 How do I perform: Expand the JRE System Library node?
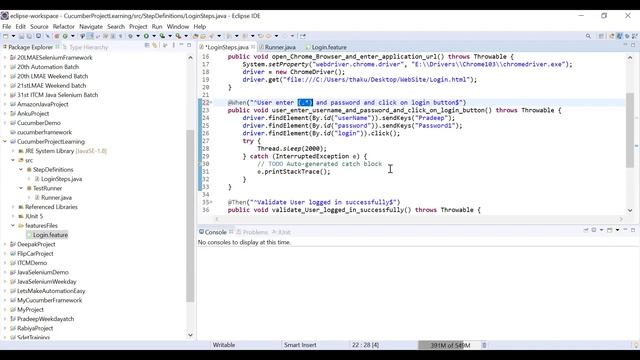coord(13,151)
